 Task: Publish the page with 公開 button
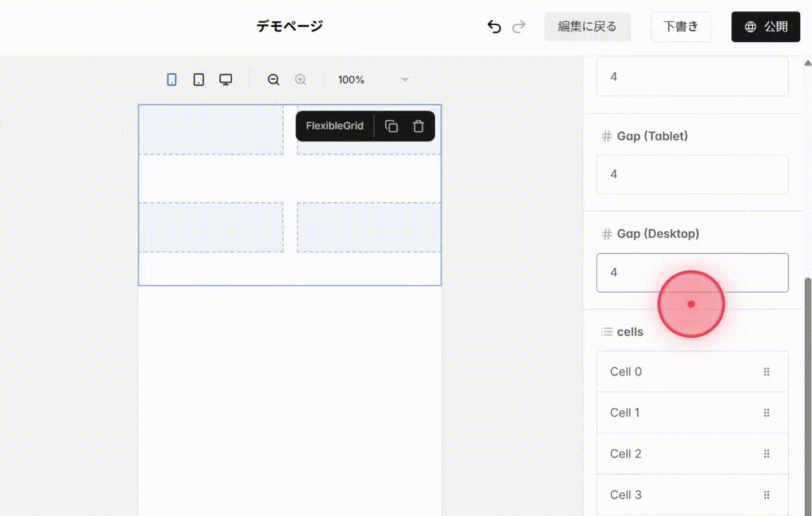click(766, 27)
